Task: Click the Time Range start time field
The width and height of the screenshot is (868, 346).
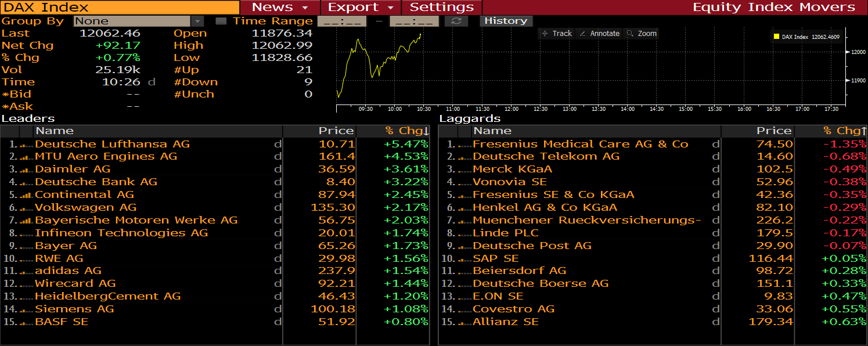Action: (x=343, y=21)
